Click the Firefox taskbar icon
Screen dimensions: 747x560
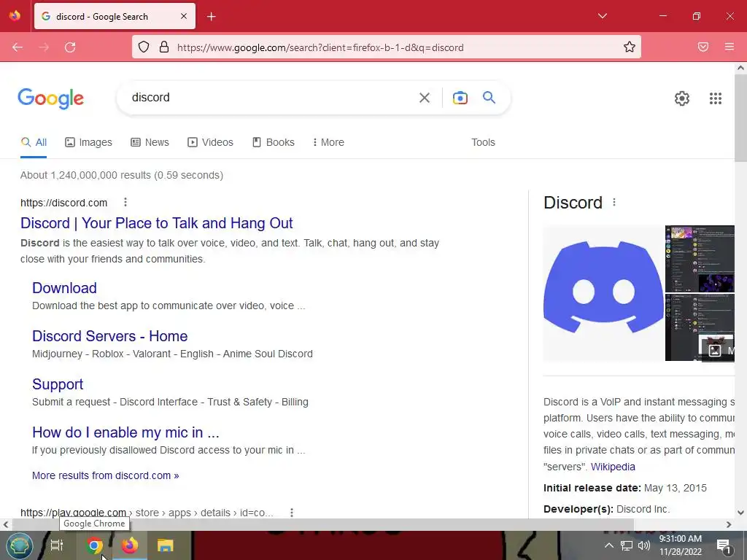[x=129, y=545]
